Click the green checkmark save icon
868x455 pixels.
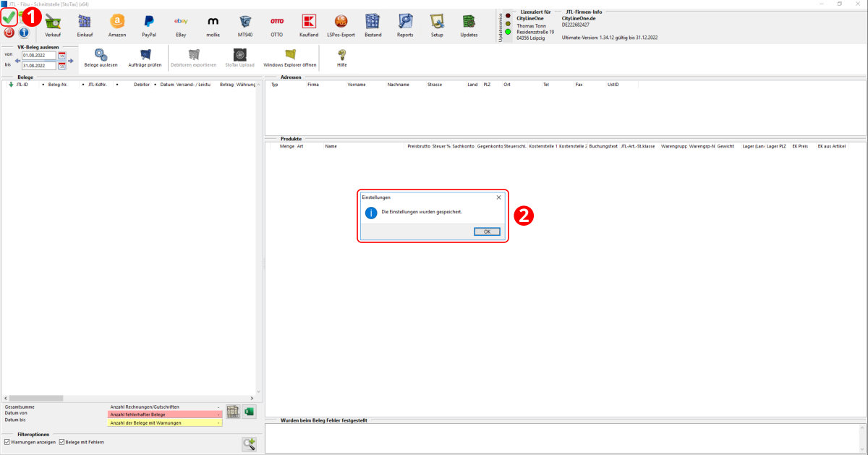click(x=9, y=17)
